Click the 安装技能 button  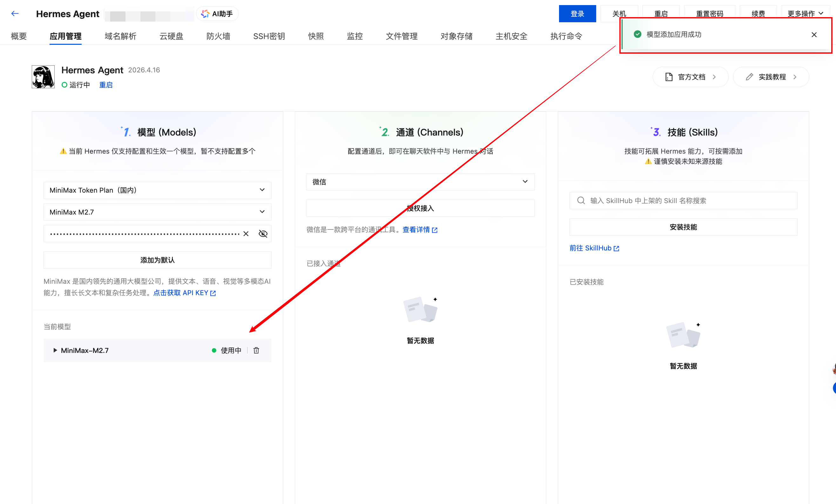point(683,227)
